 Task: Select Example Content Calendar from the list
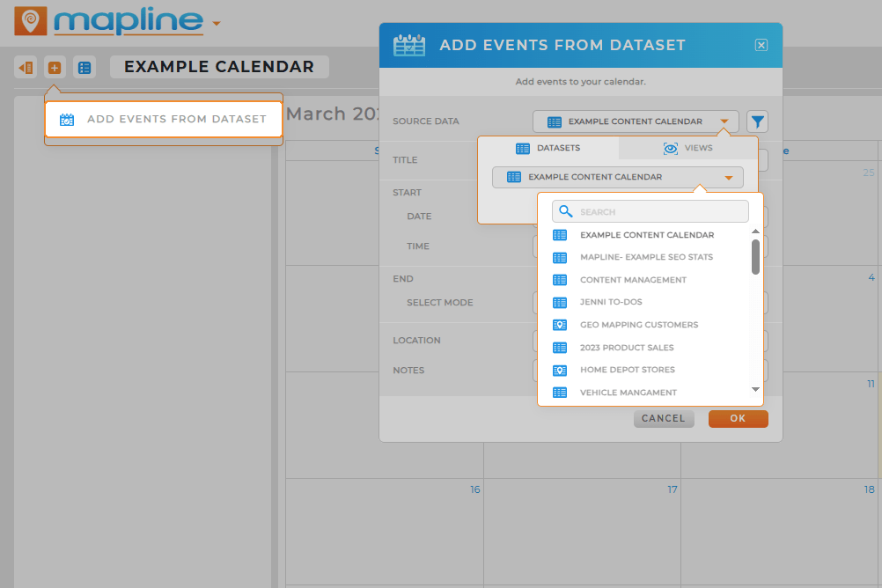click(x=648, y=235)
